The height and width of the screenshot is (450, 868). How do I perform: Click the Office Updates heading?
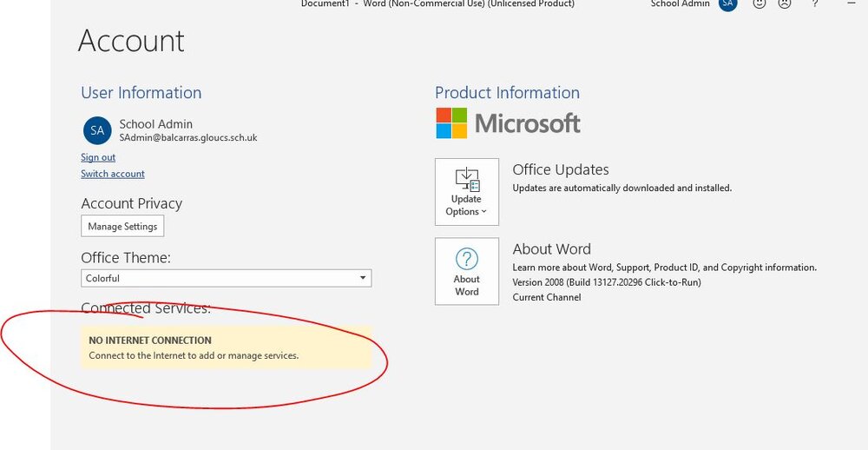560,169
